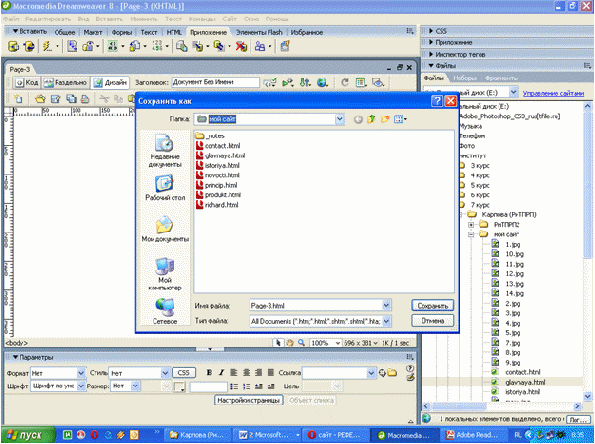595x444 pixels.
Task: Select istoriya.html in the dialog file list
Action: click(x=218, y=165)
